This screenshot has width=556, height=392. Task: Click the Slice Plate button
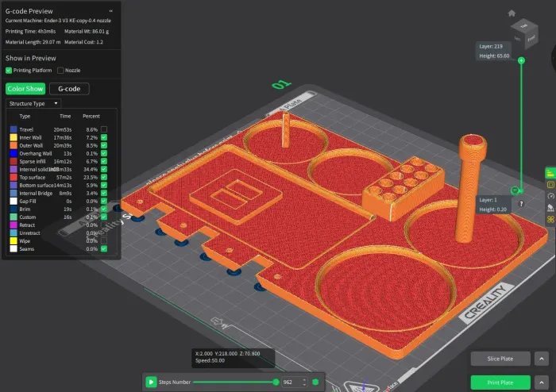pos(500,359)
